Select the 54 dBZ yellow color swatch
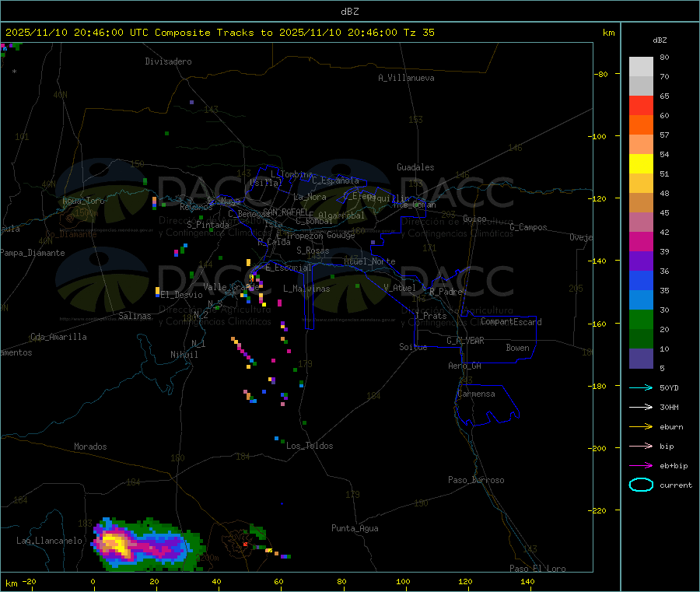The height and width of the screenshot is (592, 700). (x=641, y=164)
